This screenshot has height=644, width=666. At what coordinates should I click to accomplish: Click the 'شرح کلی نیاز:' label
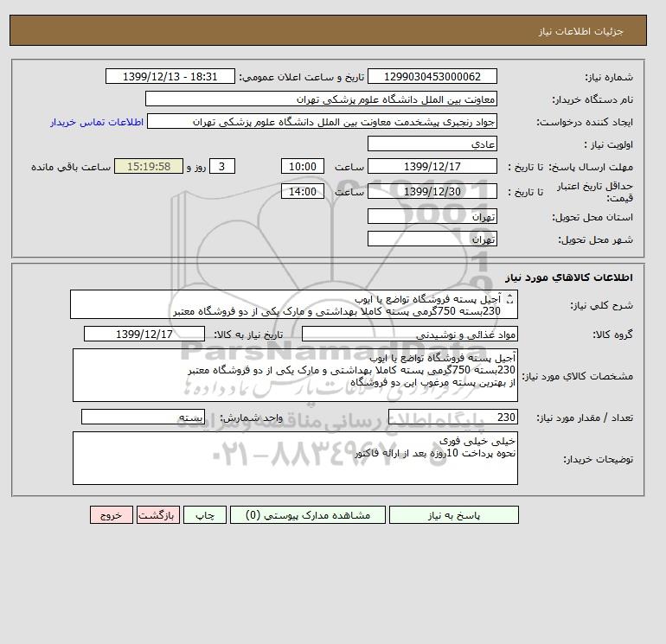pyautogui.click(x=601, y=305)
